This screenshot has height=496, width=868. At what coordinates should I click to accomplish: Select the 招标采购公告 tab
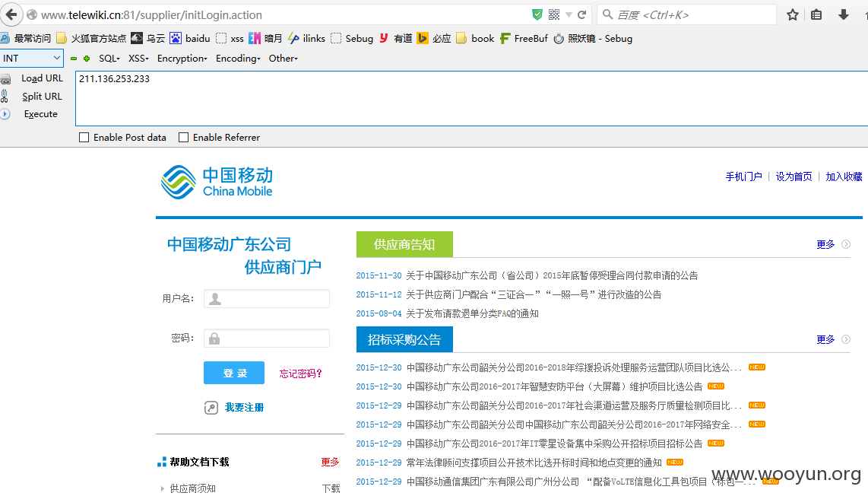[x=404, y=339]
